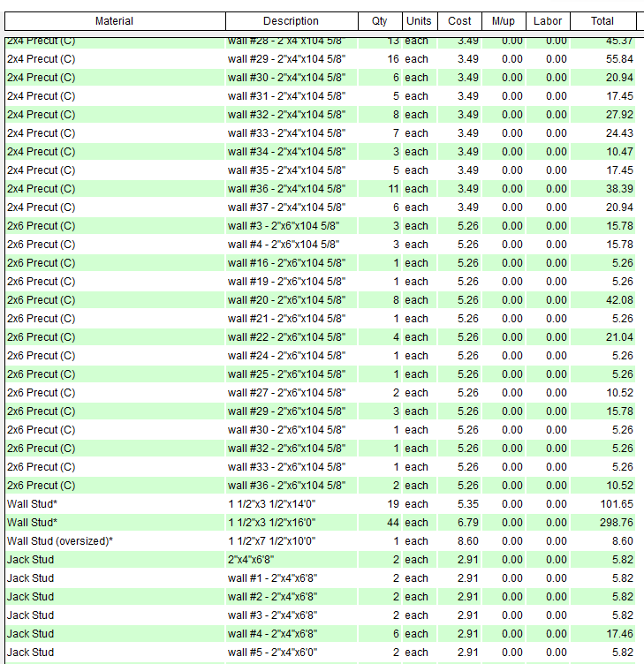This screenshot has width=644, height=664.
Task: Select the 'wall #24 - 2"x6"x104 5/8"' description
Action: point(292,356)
